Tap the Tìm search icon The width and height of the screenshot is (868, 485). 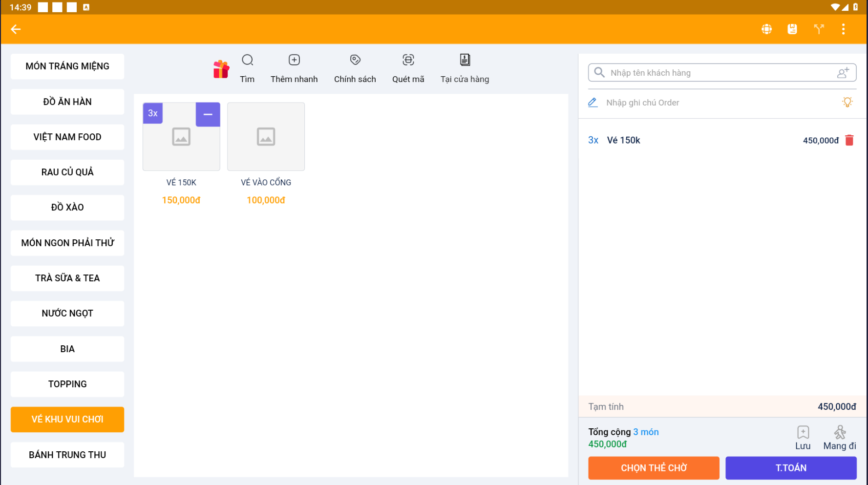(247, 61)
